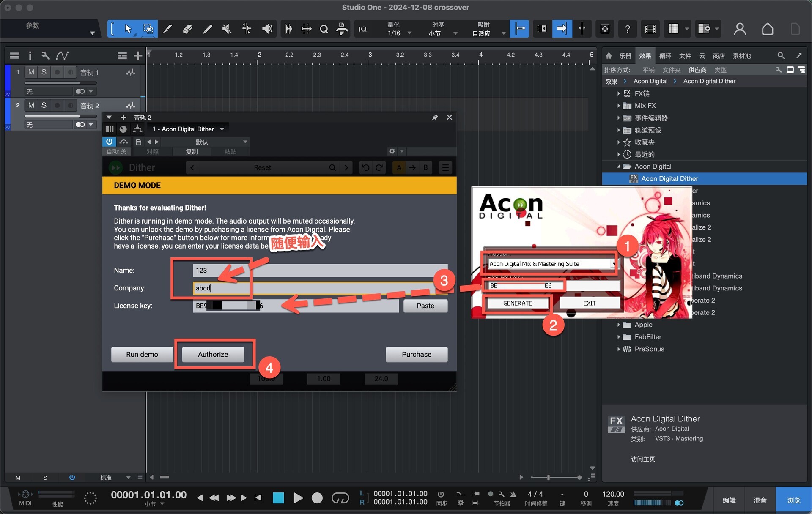Adjust 音轨 2 volume fader
Viewport: 812px width, 514px height.
[x=61, y=116]
